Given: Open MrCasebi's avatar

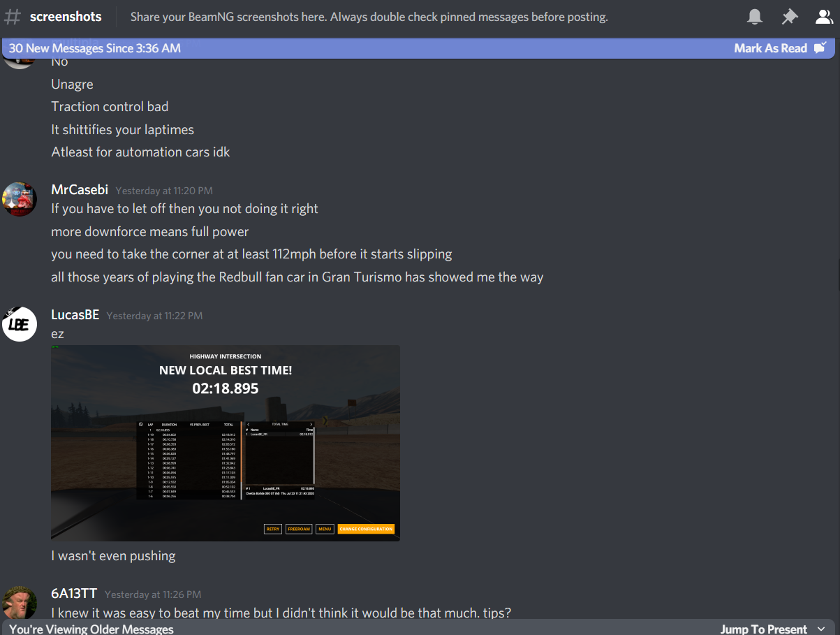Looking at the screenshot, I should point(20,200).
